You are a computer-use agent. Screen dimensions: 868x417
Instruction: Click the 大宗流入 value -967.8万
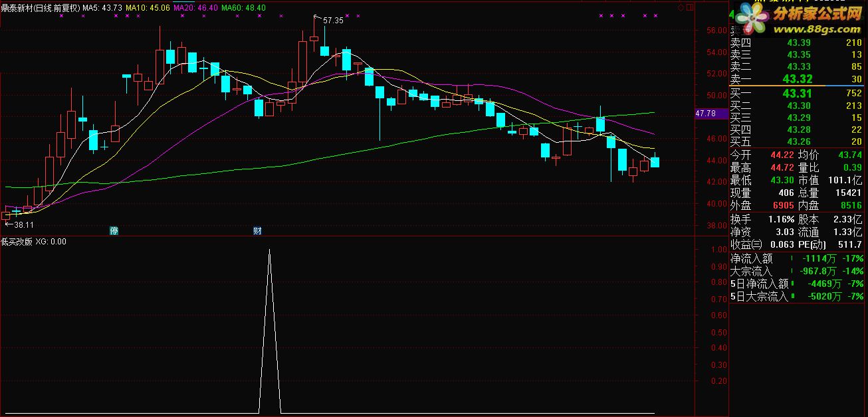point(819,271)
